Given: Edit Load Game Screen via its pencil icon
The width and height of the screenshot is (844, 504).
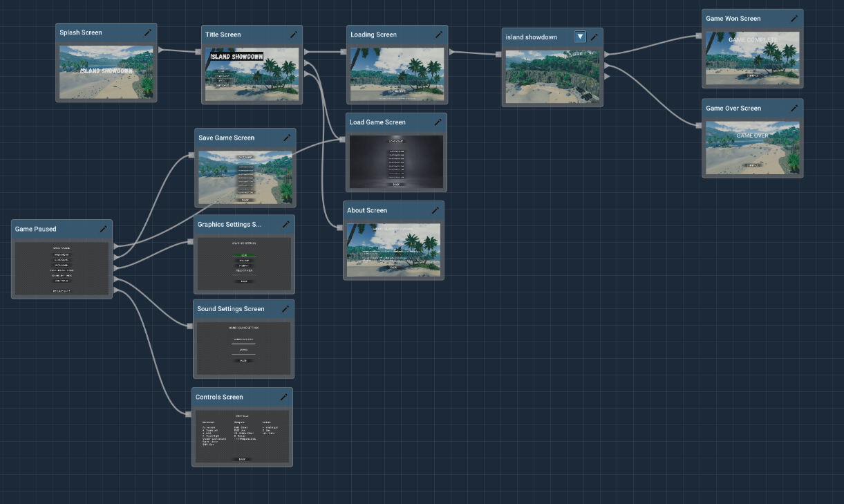Looking at the screenshot, I should [x=438, y=122].
